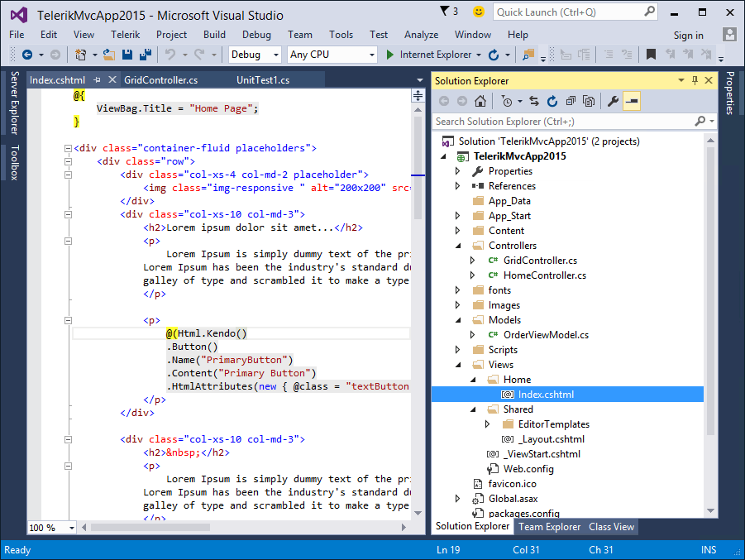Click the notifications flag icon
The image size is (745, 560).
click(x=444, y=11)
